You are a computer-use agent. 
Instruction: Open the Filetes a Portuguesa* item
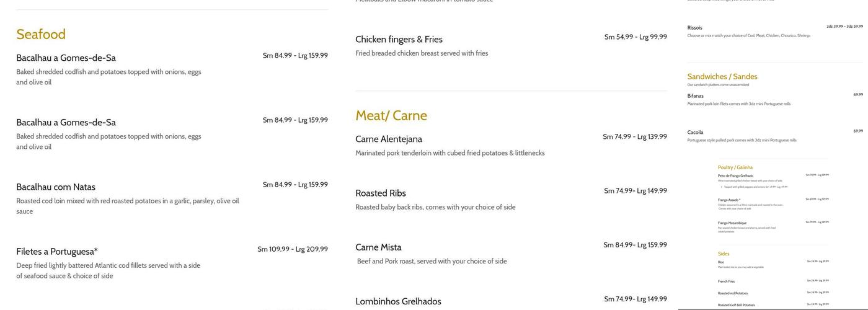click(57, 252)
